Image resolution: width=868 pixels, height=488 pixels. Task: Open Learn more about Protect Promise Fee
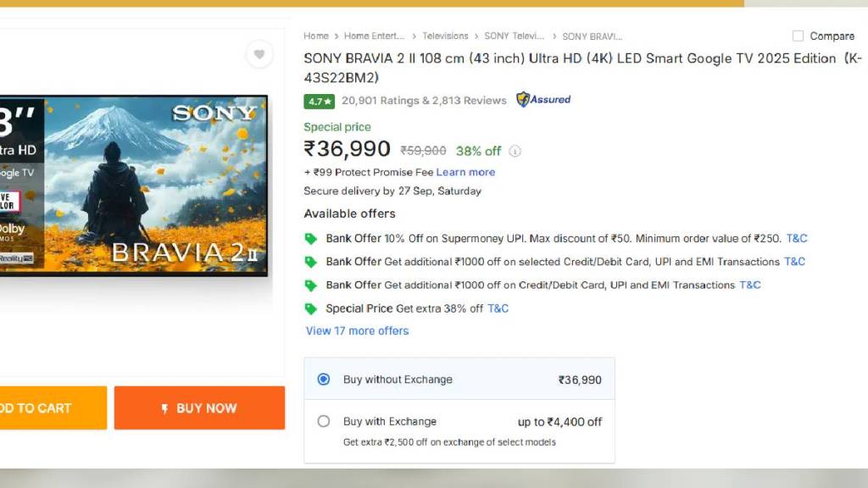465,172
